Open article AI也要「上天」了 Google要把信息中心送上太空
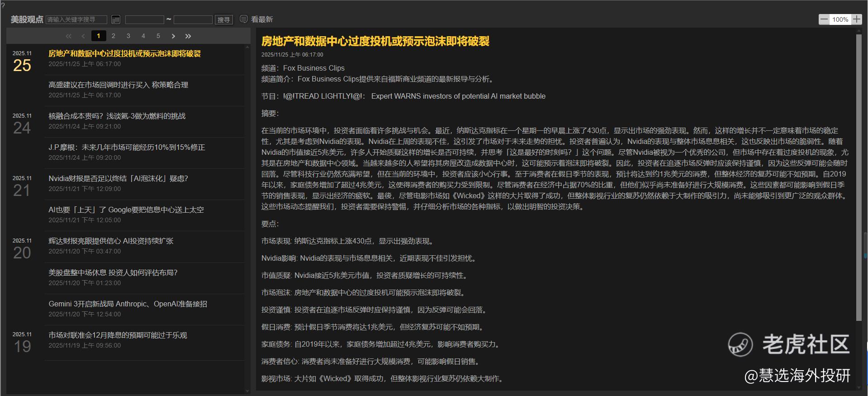Image resolution: width=868 pixels, height=396 pixels. [126, 210]
